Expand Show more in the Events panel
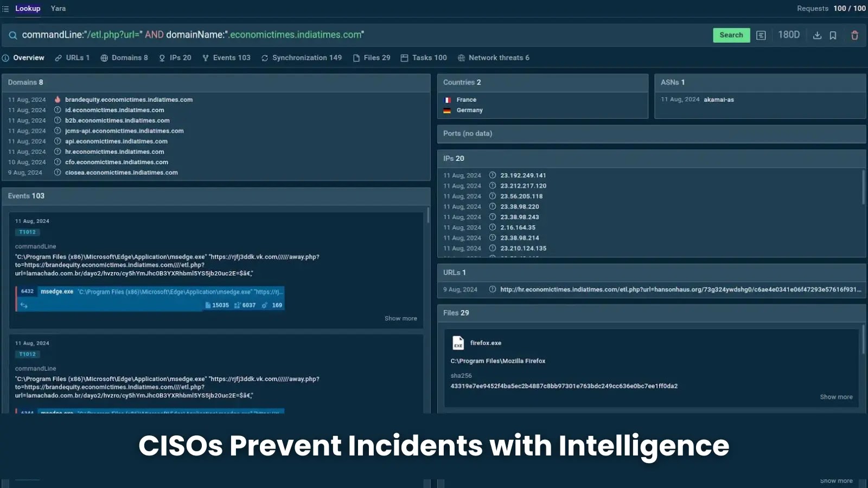 click(x=400, y=318)
